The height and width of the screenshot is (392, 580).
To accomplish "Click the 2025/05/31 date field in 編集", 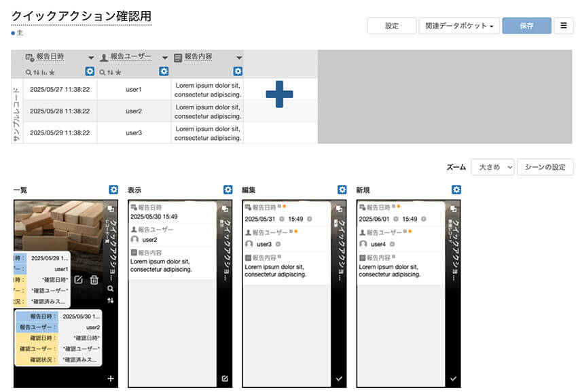I will [259, 219].
